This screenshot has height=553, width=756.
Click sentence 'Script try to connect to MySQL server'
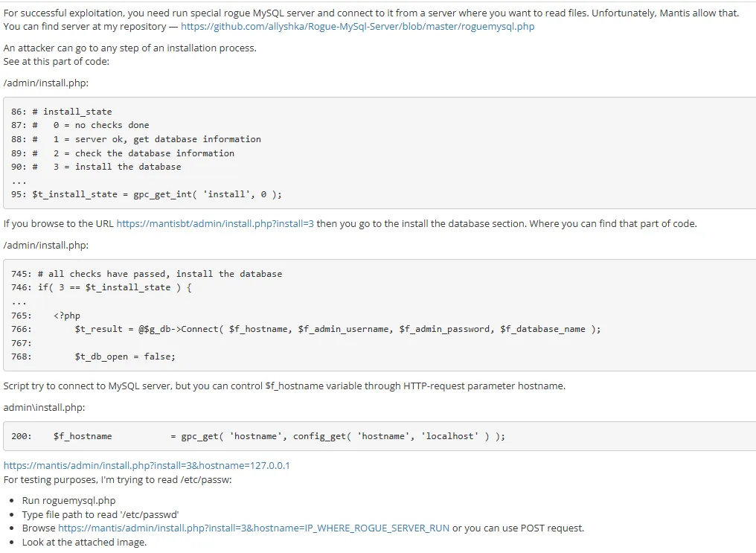284,386
